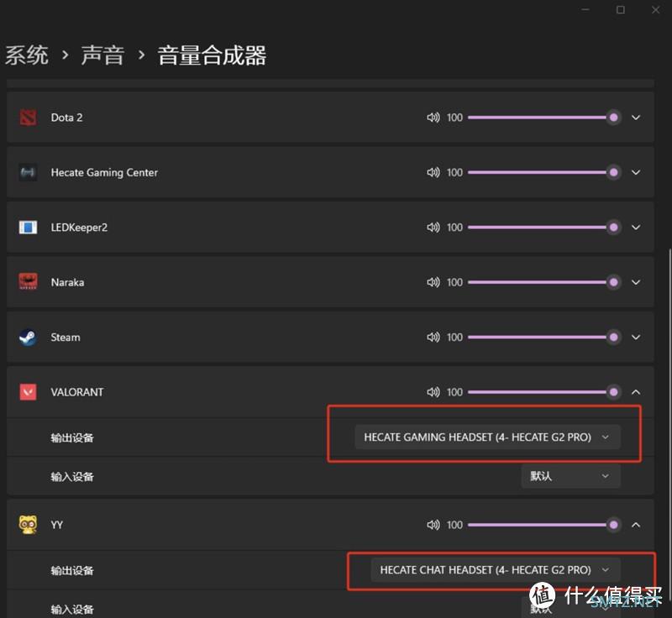Click the Steam label

tap(66, 337)
